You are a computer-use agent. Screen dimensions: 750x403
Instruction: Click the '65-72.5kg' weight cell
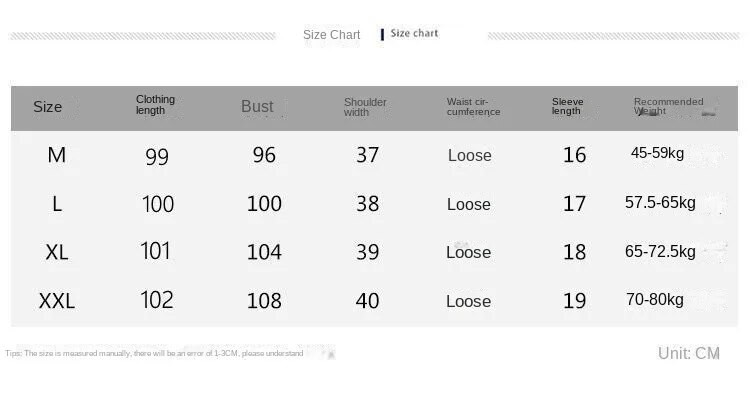click(x=660, y=251)
